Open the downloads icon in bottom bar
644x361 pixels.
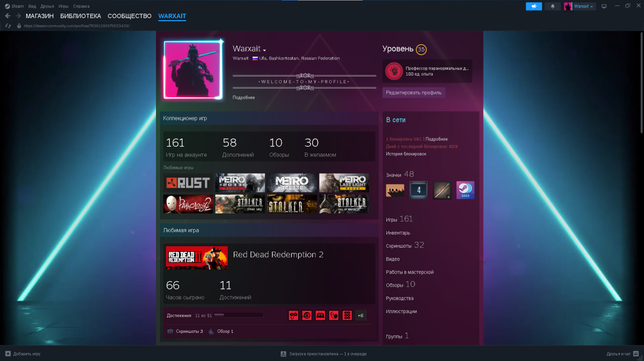point(283,354)
